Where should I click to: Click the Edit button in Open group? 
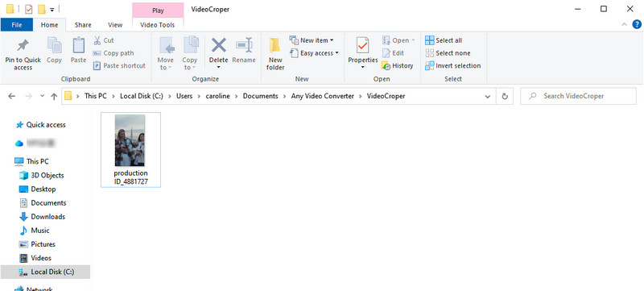click(x=393, y=53)
